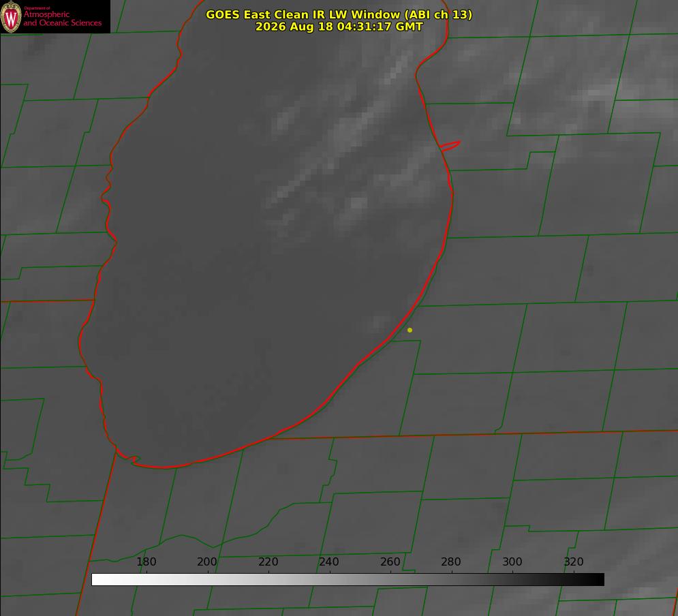Click the 280 tick label on colorbar
Image resolution: width=678 pixels, height=616 pixels.
pyautogui.click(x=451, y=561)
